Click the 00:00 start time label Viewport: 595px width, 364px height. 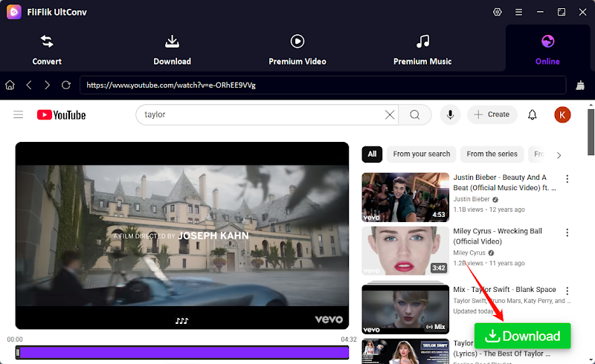click(15, 339)
